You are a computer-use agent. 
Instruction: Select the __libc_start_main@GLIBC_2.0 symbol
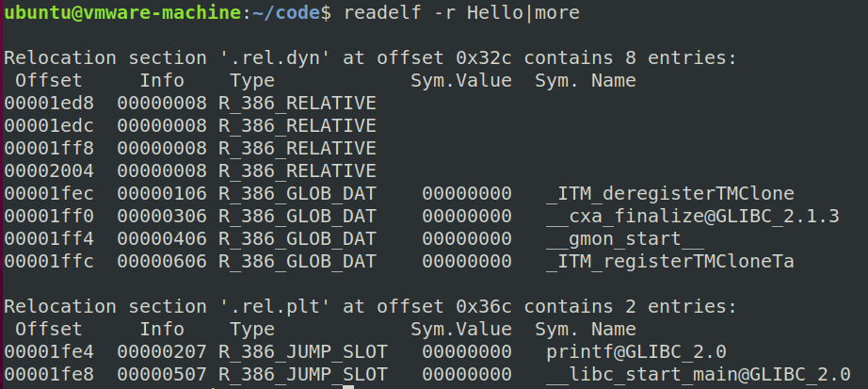(x=698, y=375)
